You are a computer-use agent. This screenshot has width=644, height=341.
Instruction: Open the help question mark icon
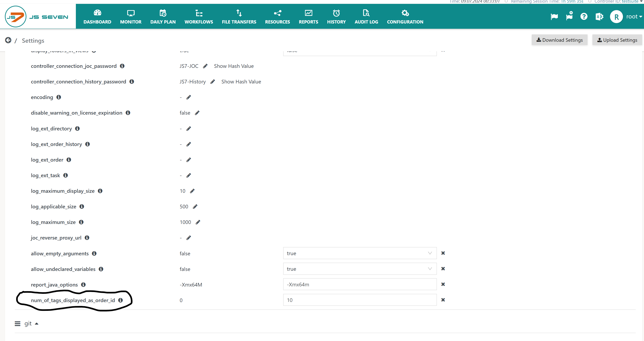[x=584, y=17]
